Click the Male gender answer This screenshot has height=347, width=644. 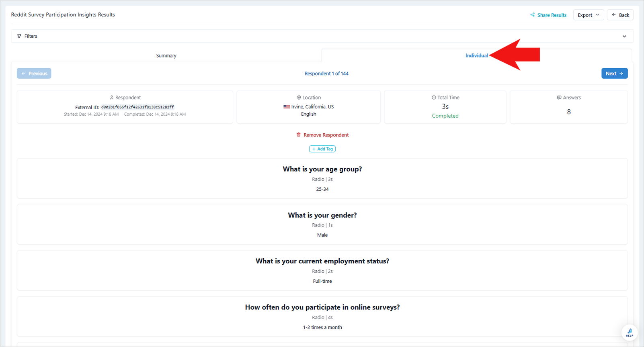[x=322, y=235]
